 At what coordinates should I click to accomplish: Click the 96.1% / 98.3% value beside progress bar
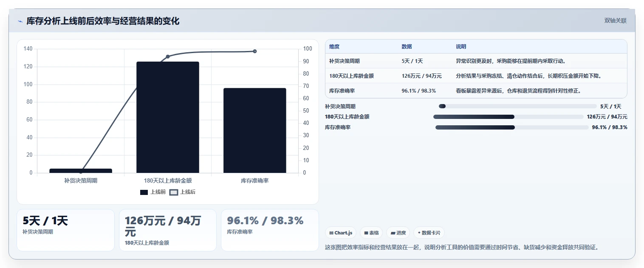point(610,127)
